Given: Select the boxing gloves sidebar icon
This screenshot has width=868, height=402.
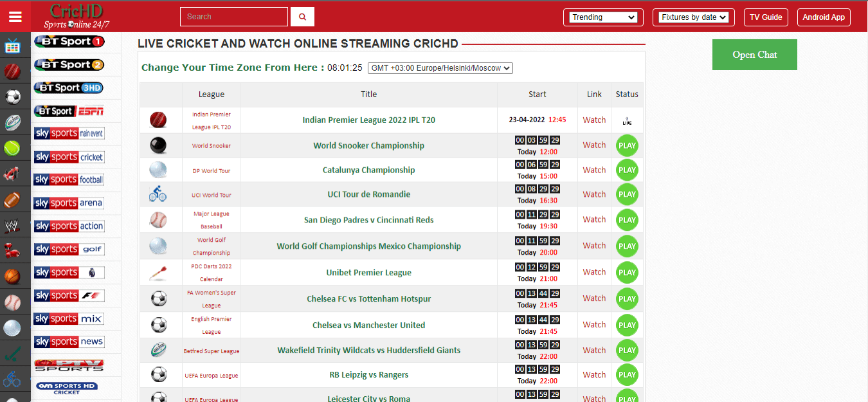Looking at the screenshot, I should pyautogui.click(x=12, y=251).
